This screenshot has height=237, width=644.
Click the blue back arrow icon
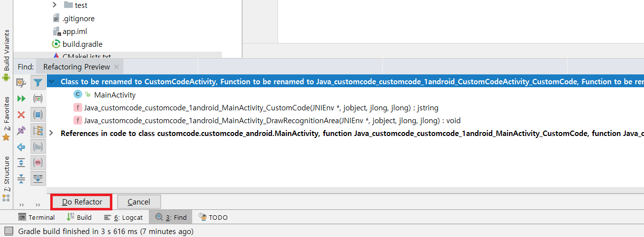pos(21,147)
